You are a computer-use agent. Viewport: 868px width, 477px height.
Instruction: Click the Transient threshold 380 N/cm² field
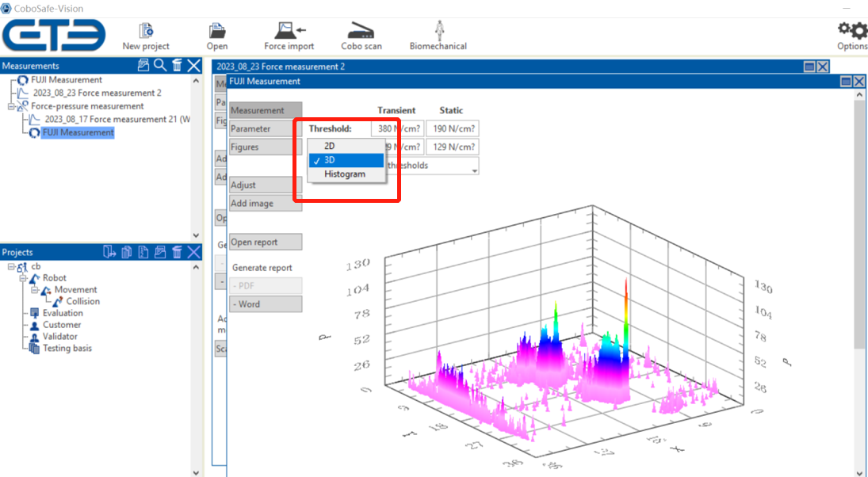(x=396, y=128)
